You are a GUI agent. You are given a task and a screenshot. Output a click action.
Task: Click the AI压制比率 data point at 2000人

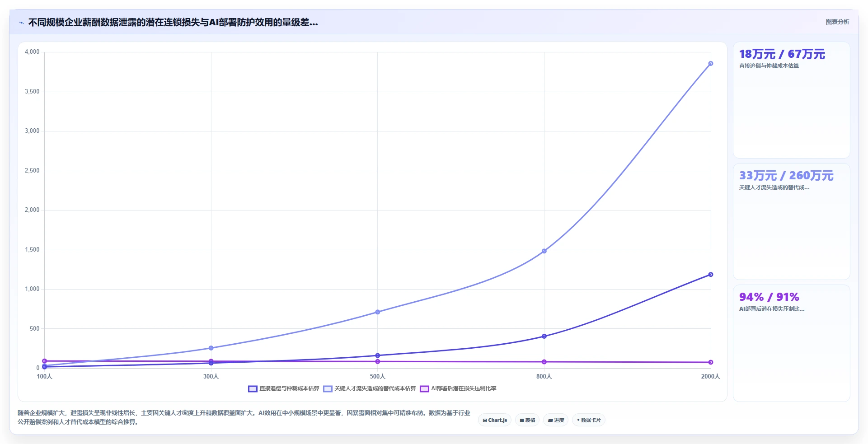pos(711,362)
